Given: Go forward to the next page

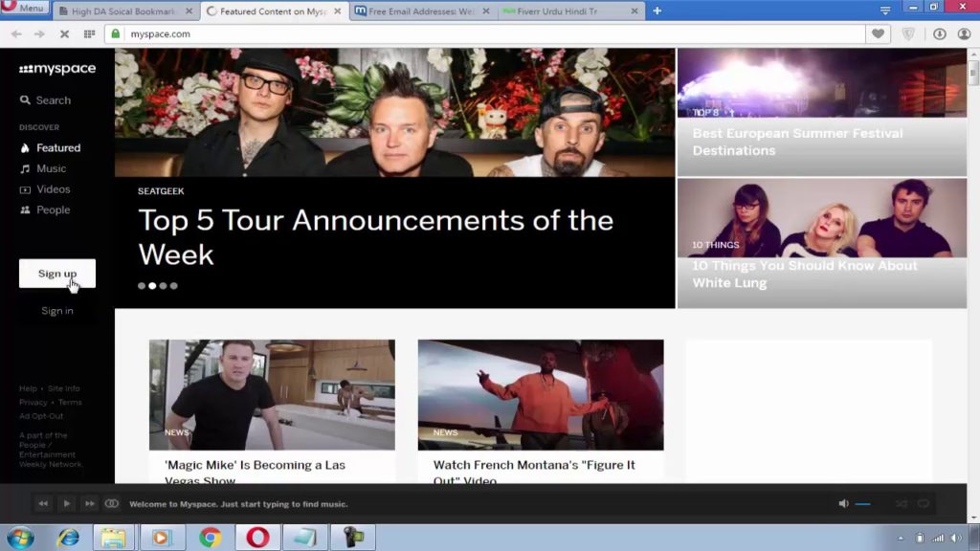Looking at the screenshot, I should point(39,33).
